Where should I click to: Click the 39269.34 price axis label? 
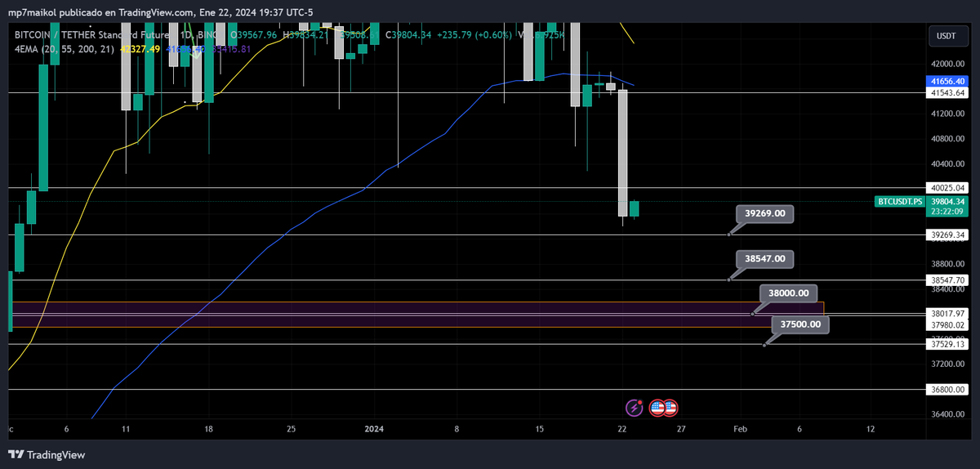click(947, 234)
